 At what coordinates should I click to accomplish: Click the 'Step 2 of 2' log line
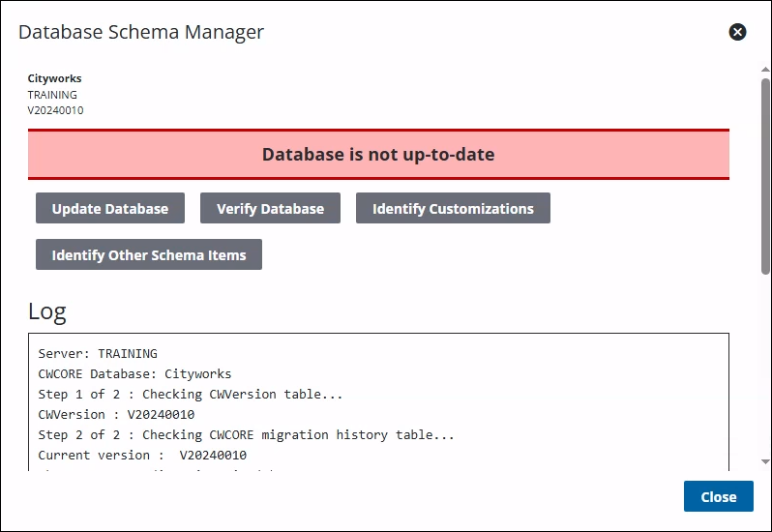[246, 435]
